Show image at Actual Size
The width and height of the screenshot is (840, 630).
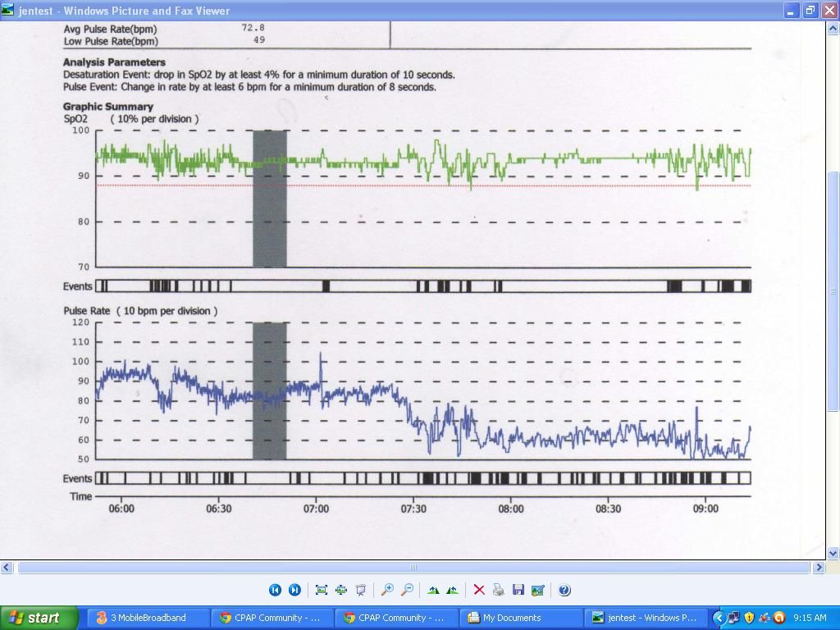(x=341, y=590)
